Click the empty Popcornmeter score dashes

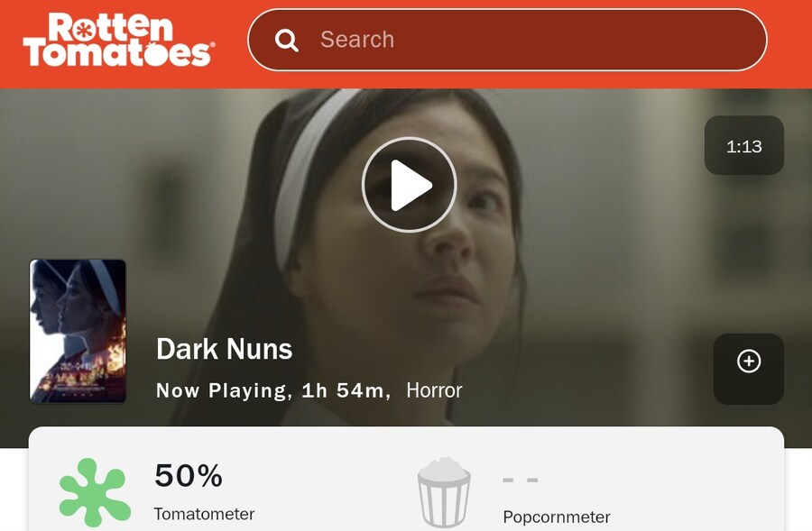(521, 480)
